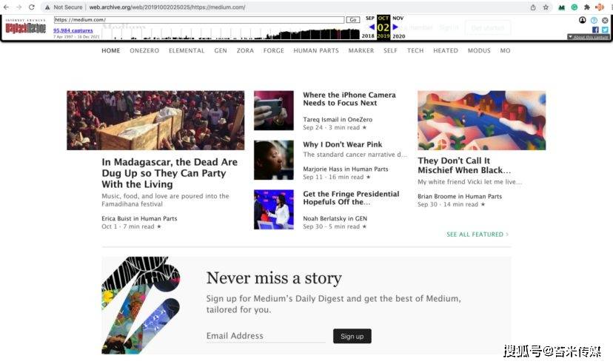Open the HUMAN PARTS section
Screen dimensions: 613x364
pyautogui.click(x=316, y=51)
